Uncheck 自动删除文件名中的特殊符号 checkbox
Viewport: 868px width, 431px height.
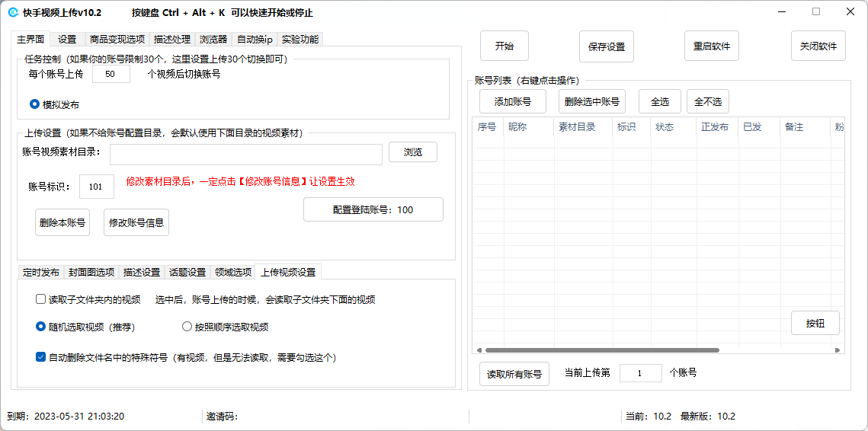tap(41, 356)
